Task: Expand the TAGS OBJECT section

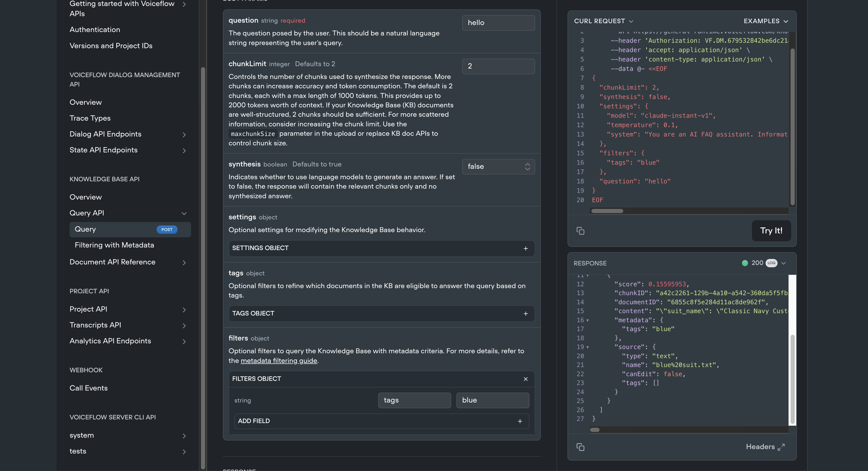Action: click(x=381, y=313)
